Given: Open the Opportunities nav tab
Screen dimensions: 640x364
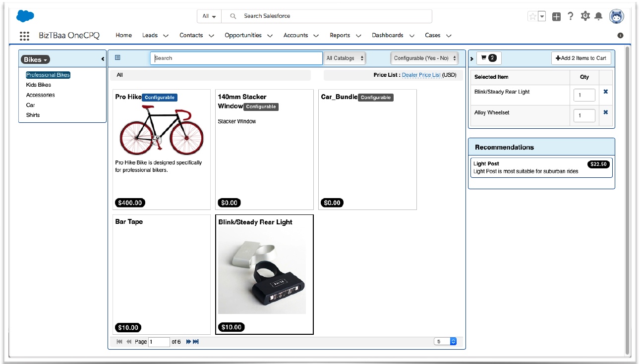Looking at the screenshot, I should 243,35.
